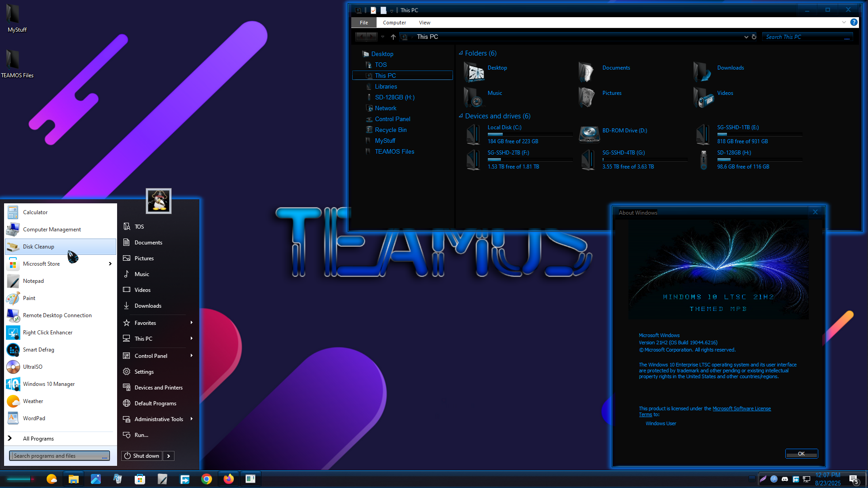Viewport: 868px width, 488px height.
Task: Expand Control Panel submenu arrow
Action: [x=192, y=356]
